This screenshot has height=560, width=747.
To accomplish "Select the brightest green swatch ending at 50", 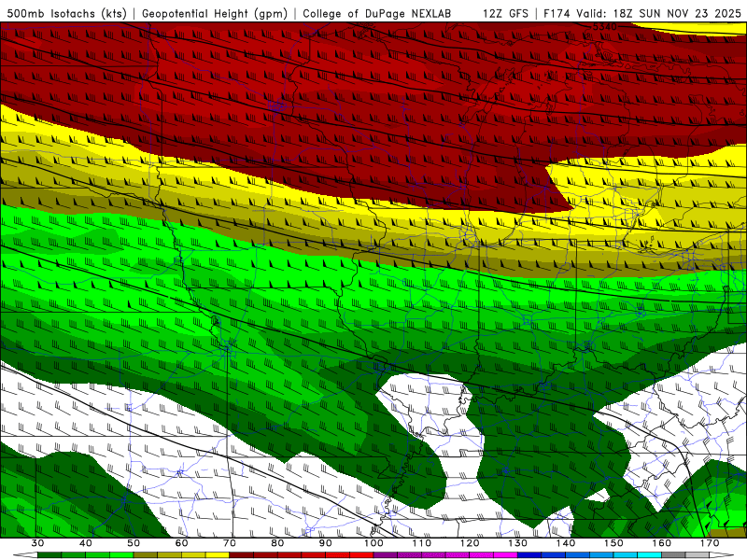I will (x=121, y=555).
